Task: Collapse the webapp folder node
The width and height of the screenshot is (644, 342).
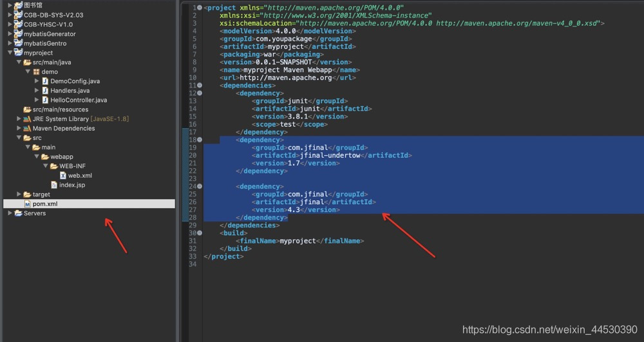Action: click(x=37, y=157)
